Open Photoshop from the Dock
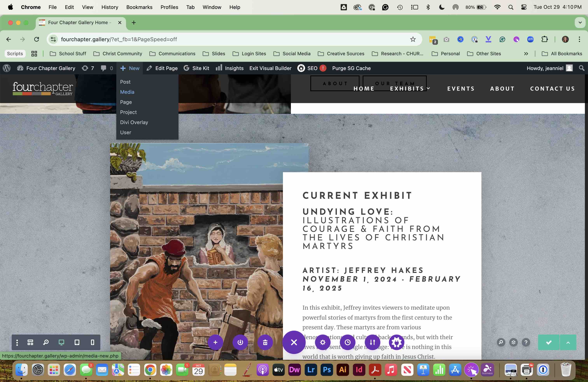Screen dimensions: 588x382 click(x=327, y=370)
